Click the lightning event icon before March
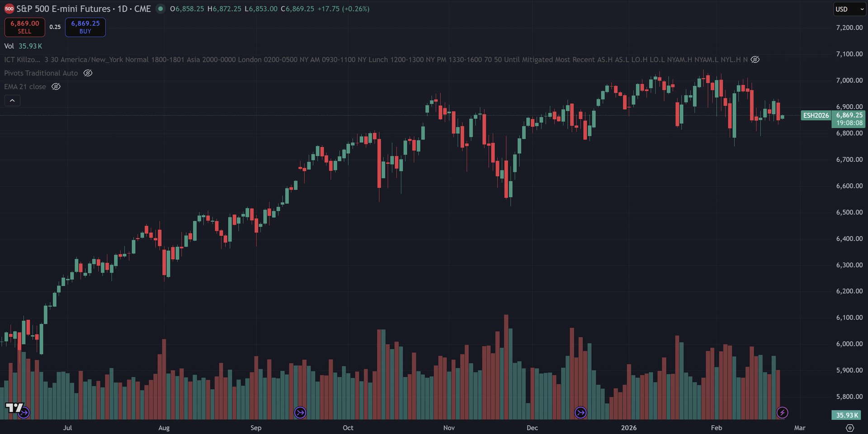Screen dimensions: 868x434 pos(782,412)
